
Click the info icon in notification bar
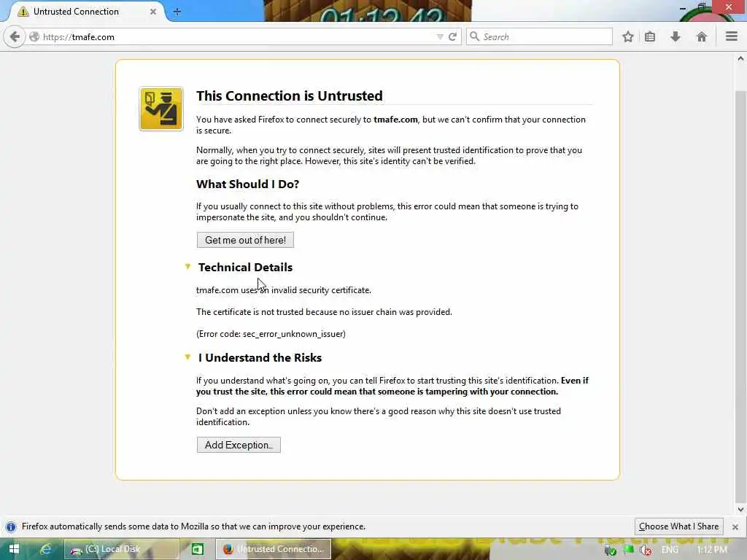[10, 526]
